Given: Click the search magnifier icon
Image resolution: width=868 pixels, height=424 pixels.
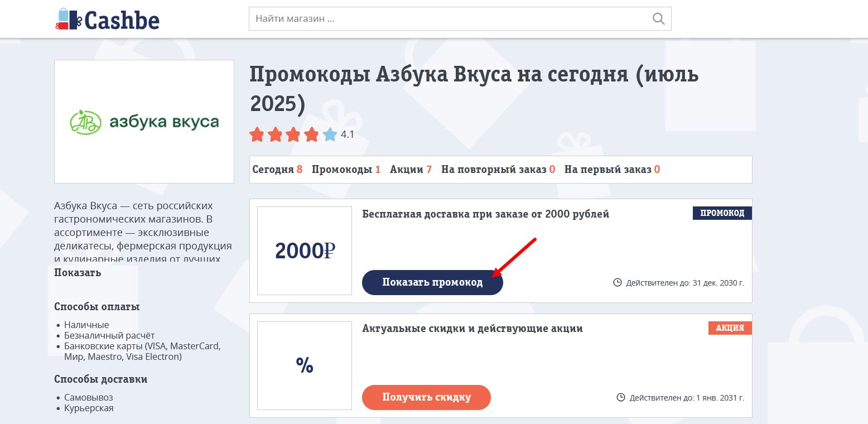Looking at the screenshot, I should [658, 19].
